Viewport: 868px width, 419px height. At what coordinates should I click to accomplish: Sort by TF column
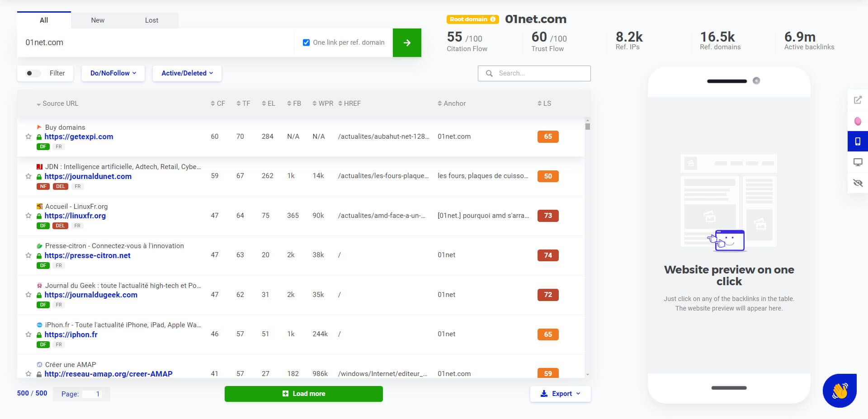243,104
